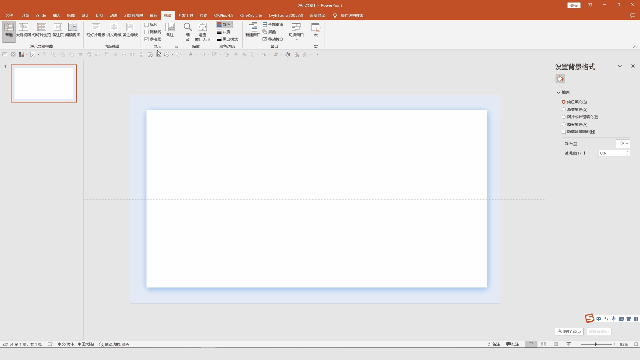Select Black and White mode in the ribbon

227,39
